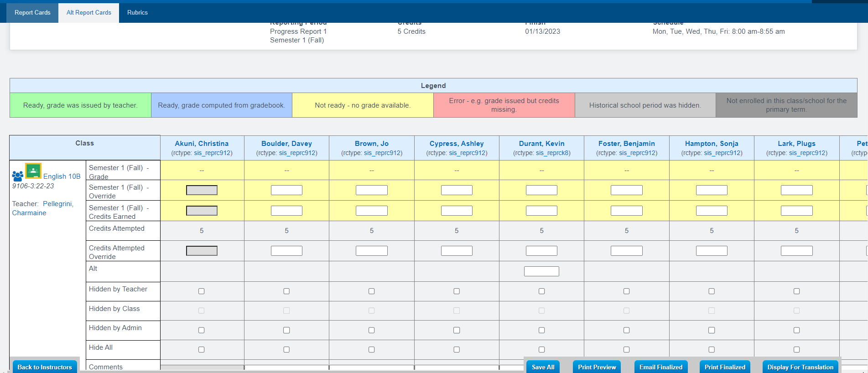The width and height of the screenshot is (868, 373).
Task: Open the English 10B class link
Action: coord(62,176)
